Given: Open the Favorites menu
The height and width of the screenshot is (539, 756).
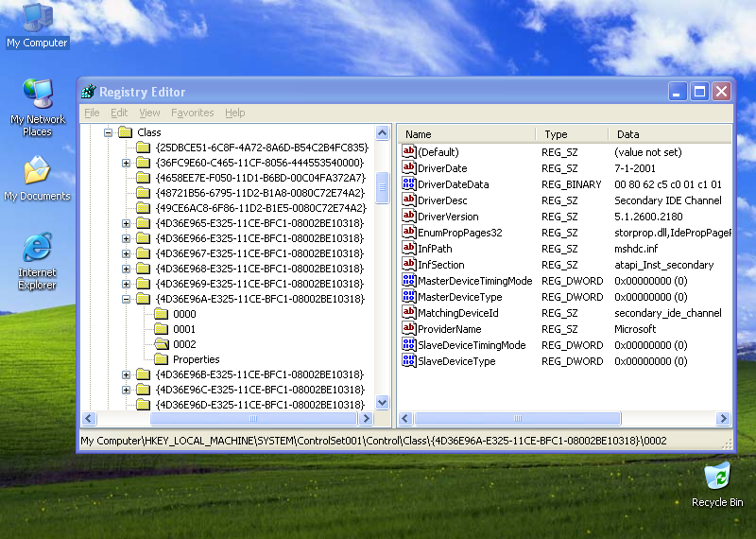Looking at the screenshot, I should 193,113.
